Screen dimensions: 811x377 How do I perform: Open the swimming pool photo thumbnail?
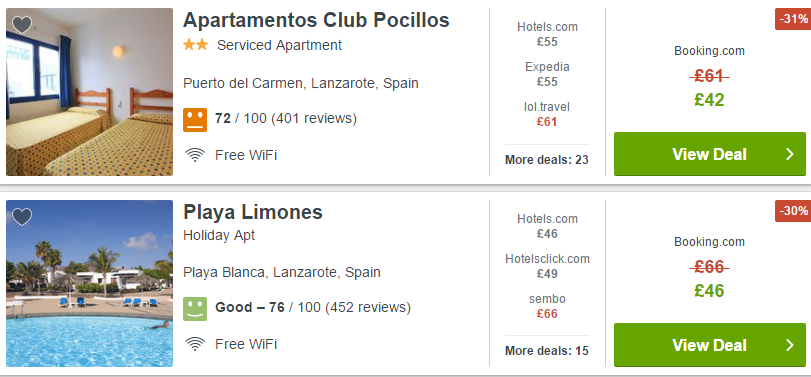coord(89,283)
